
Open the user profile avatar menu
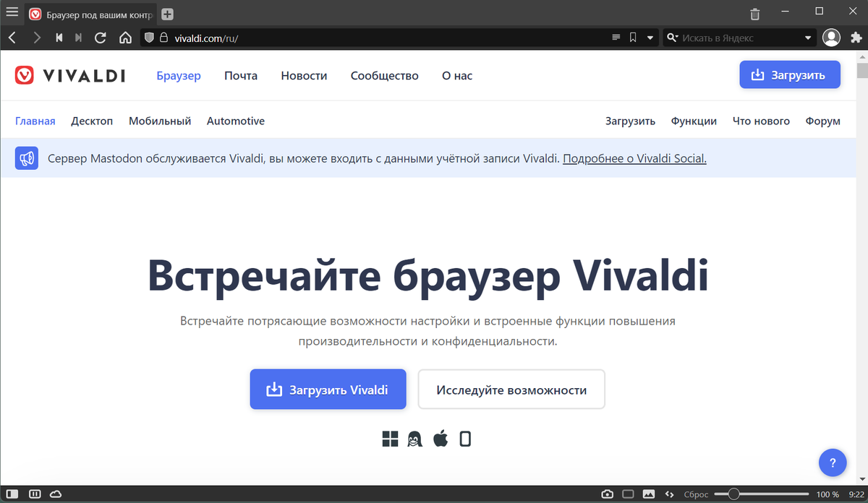[x=832, y=38]
